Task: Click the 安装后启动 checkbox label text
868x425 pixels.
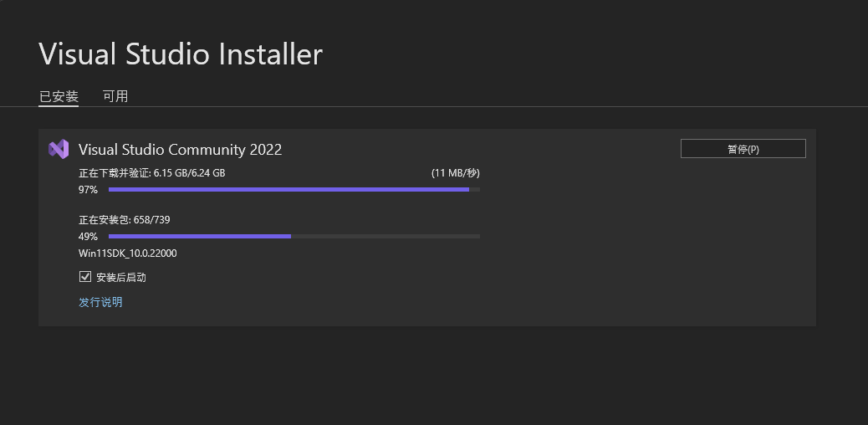Action: point(121,277)
